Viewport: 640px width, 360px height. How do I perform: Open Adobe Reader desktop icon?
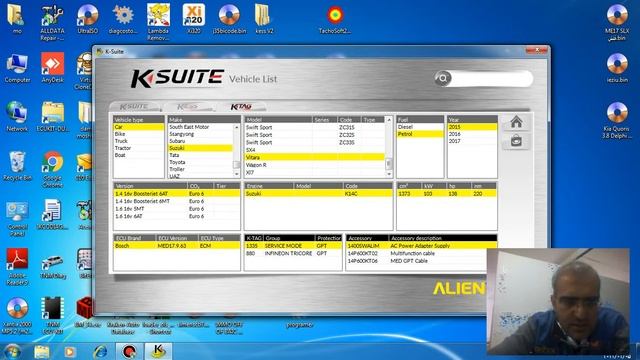(17, 267)
